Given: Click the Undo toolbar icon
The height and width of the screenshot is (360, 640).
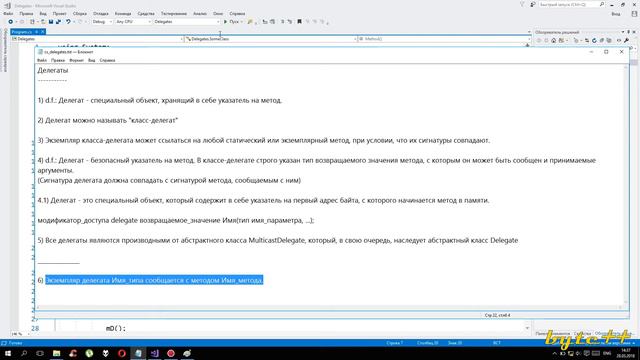Looking at the screenshot, I should tap(68, 22).
